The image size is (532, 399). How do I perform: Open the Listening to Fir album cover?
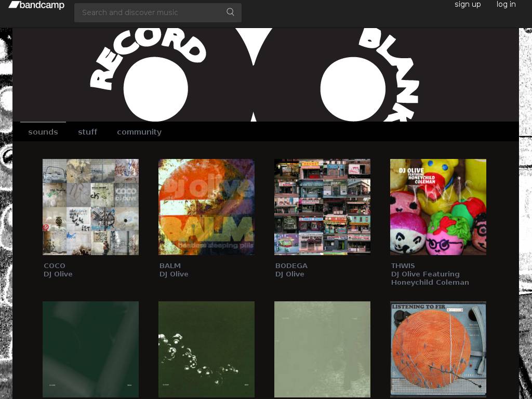coord(438,349)
